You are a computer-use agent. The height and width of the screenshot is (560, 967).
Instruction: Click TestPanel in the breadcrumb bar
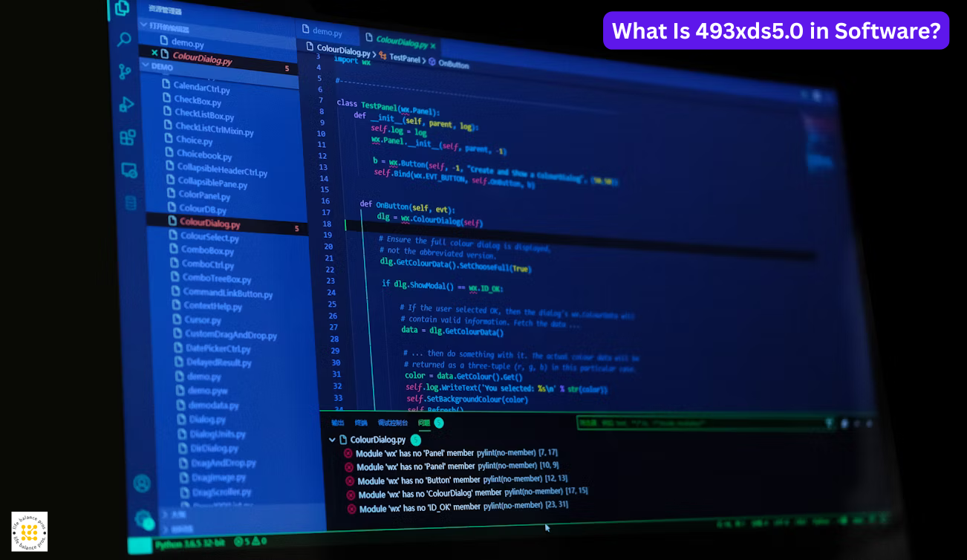point(406,57)
